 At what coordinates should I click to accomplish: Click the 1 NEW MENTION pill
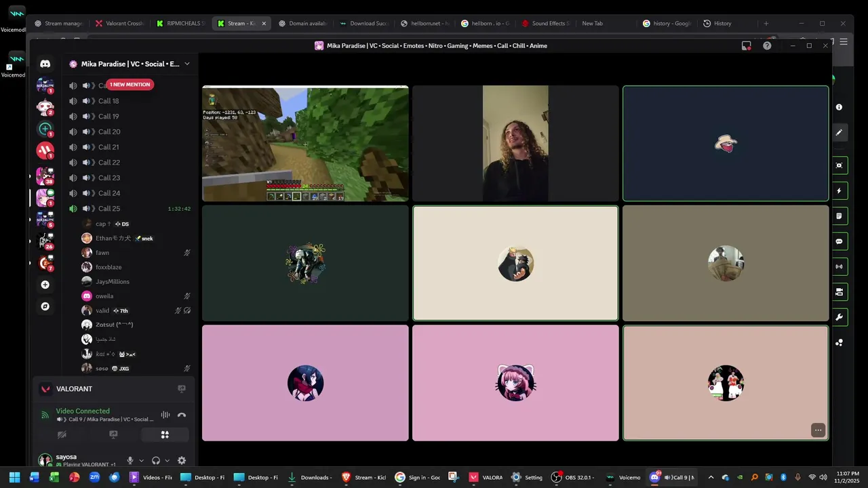[129, 85]
